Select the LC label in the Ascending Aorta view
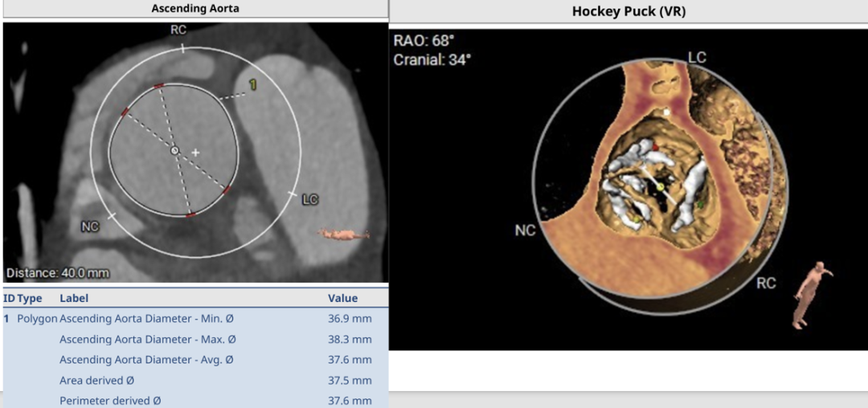 coord(310,199)
